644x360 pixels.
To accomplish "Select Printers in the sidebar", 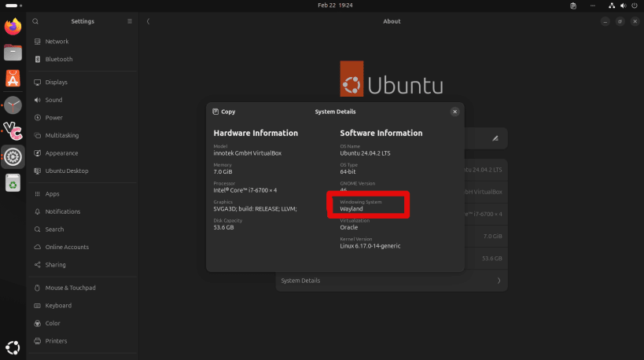I will click(83, 340).
